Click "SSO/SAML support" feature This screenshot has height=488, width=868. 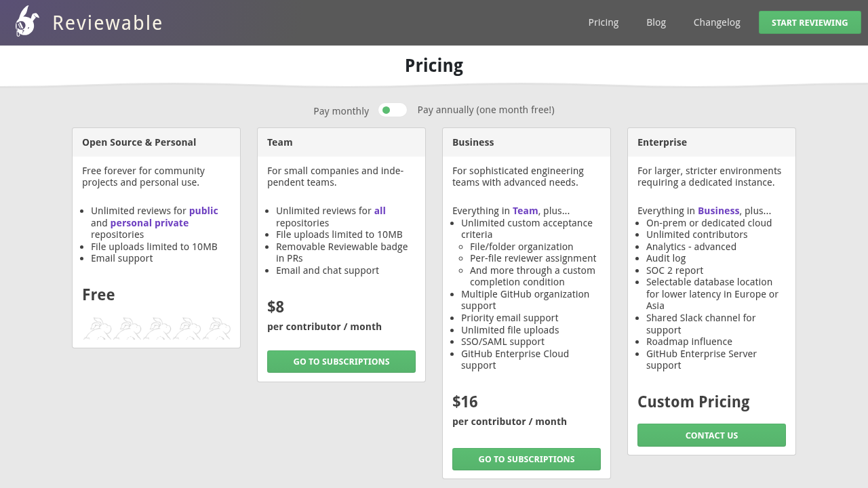pyautogui.click(x=502, y=342)
